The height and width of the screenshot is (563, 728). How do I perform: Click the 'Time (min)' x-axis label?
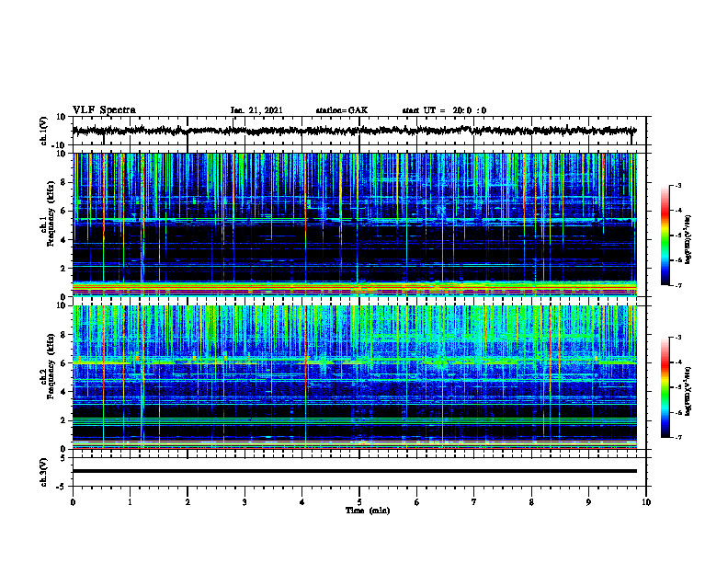point(368,511)
